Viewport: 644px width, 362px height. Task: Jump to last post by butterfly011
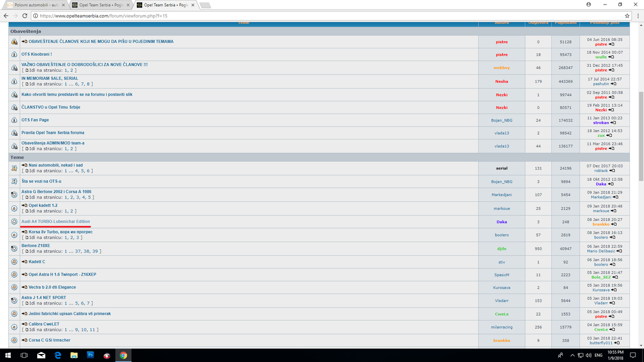pyautogui.click(x=617, y=343)
